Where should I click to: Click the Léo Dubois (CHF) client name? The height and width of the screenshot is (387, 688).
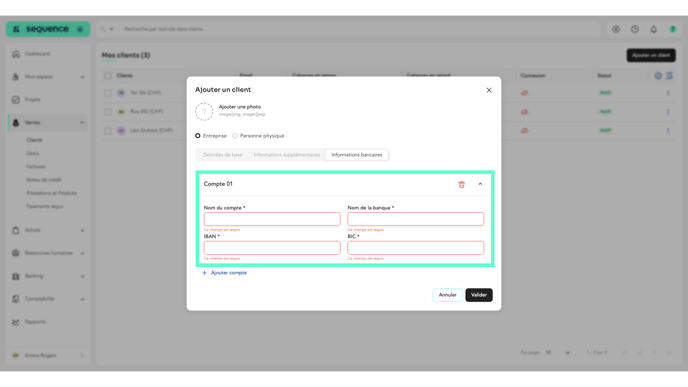[151, 131]
